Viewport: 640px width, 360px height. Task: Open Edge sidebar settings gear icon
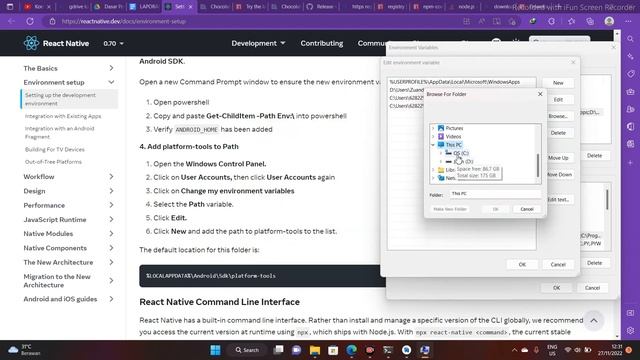631,330
